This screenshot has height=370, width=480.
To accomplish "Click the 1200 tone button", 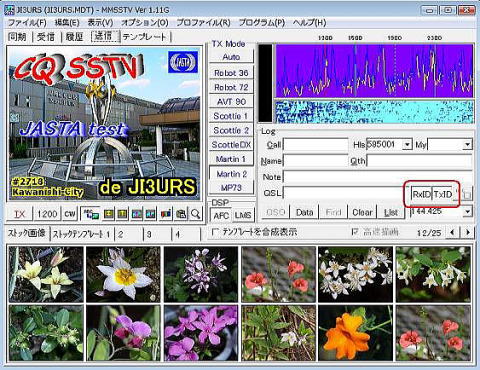I will (x=47, y=214).
